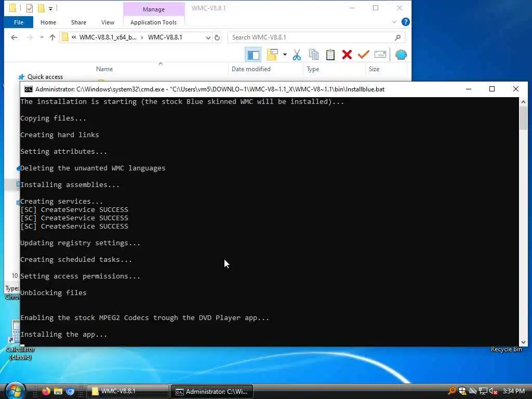532x399 pixels.
Task: Click the Explorer title bar folder icon
Action: (12, 8)
